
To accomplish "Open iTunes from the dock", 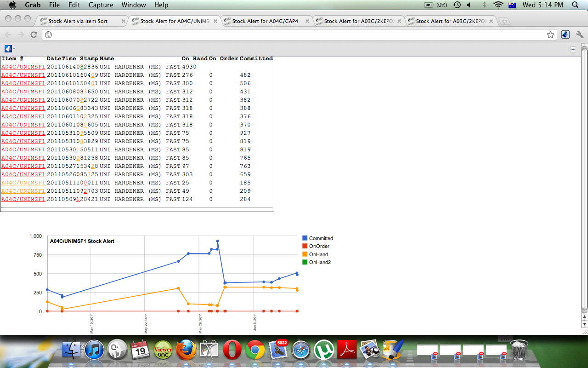I will click(x=95, y=350).
